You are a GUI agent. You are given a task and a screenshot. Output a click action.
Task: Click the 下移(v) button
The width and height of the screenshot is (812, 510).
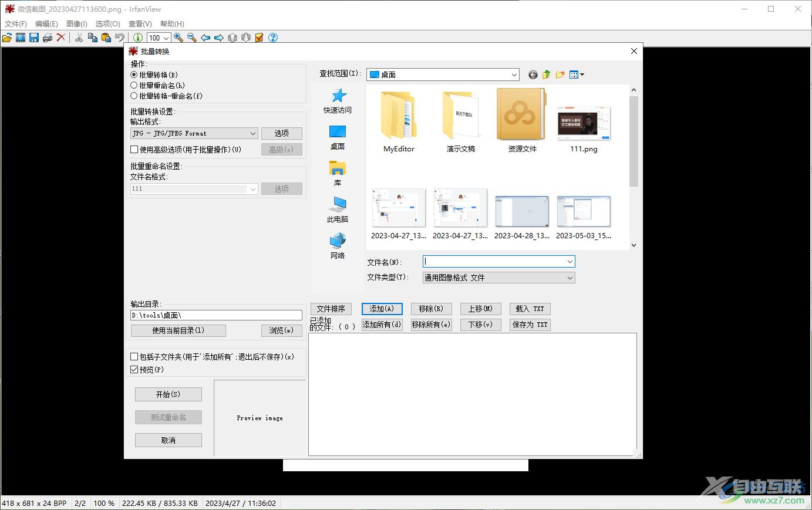pyautogui.click(x=481, y=325)
